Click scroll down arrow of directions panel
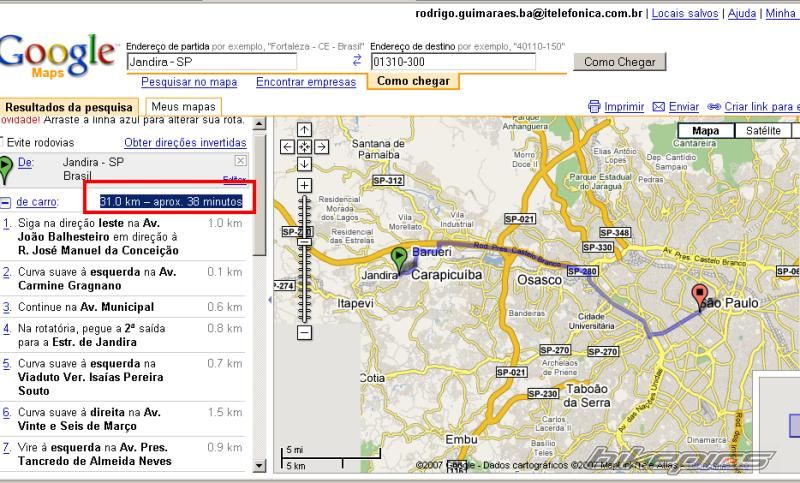Viewport: 800px width, 483px height. (259, 465)
